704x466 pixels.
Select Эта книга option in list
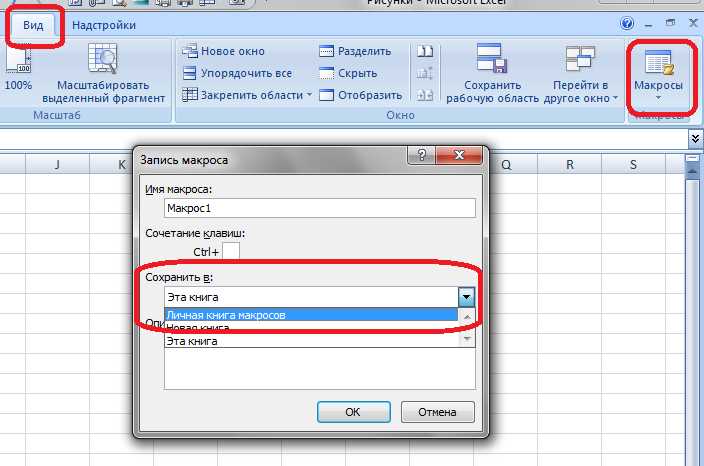pos(311,341)
